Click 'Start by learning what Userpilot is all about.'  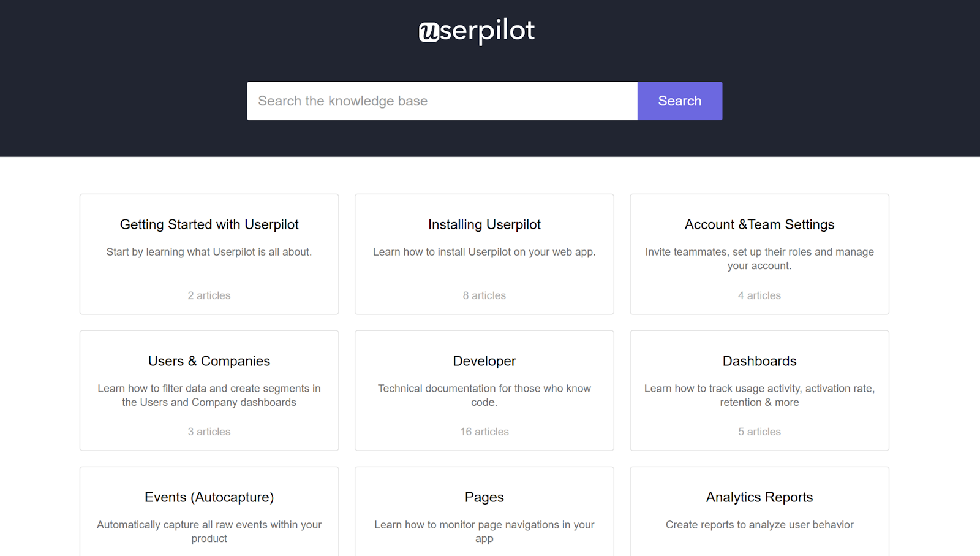click(209, 252)
